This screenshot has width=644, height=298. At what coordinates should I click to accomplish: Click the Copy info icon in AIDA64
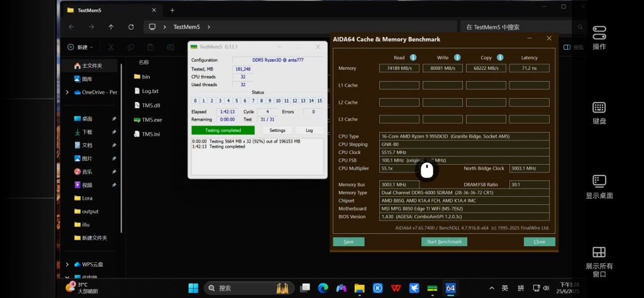click(500, 57)
